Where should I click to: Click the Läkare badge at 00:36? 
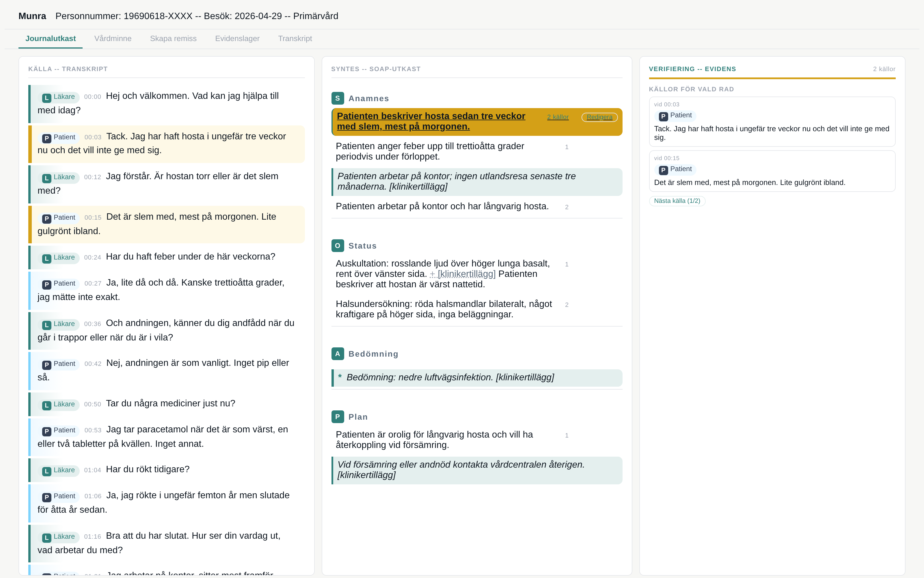pos(59,324)
